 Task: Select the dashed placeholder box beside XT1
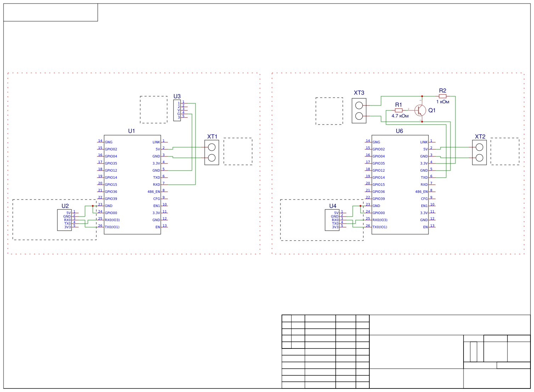point(237,151)
